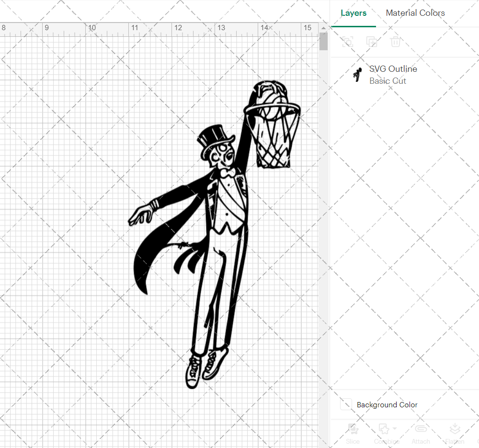Select the dunking figure on the canvas
479x448 pixels.
click(214, 235)
